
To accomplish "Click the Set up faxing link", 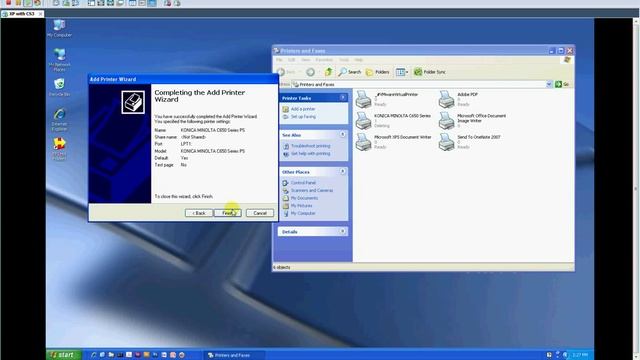I will (x=303, y=117).
